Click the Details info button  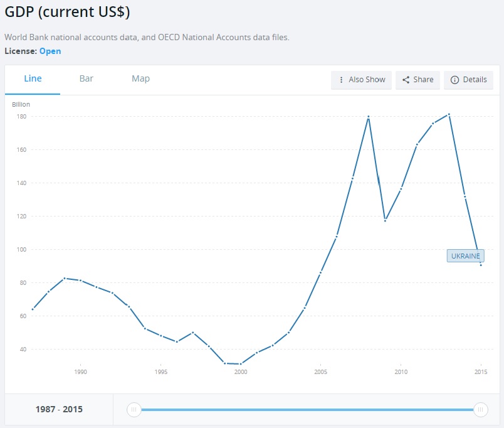click(468, 80)
